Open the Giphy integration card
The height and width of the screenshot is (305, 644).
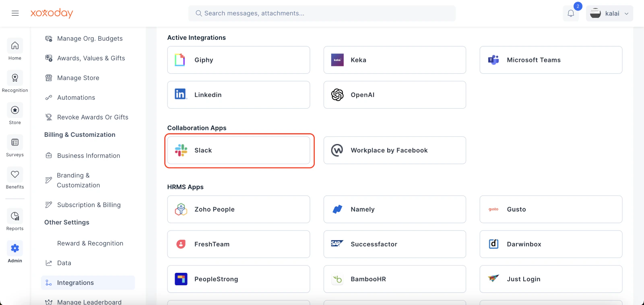click(239, 60)
